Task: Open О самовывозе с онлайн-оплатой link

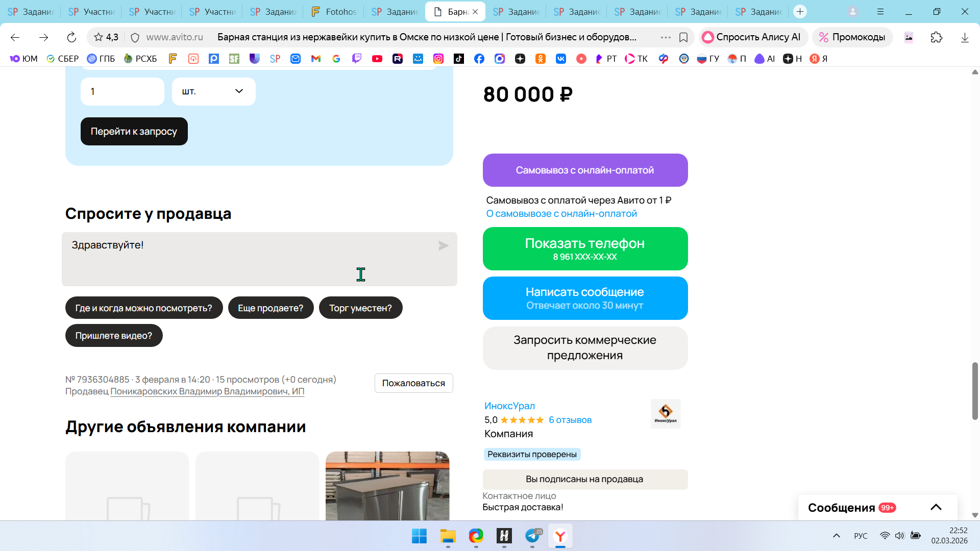Action: (x=561, y=214)
